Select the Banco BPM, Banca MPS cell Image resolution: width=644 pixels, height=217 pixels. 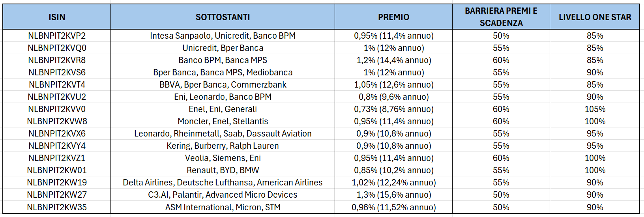tap(223, 60)
